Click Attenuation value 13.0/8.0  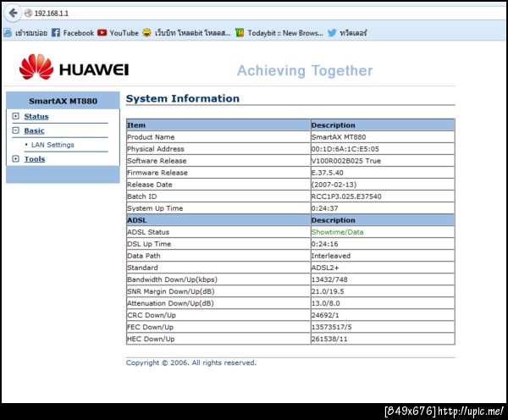(x=326, y=303)
